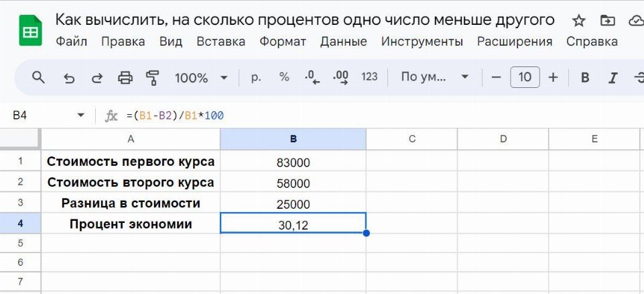Expand the font family dropdown
The width and height of the screenshot is (644, 294).
434,77
